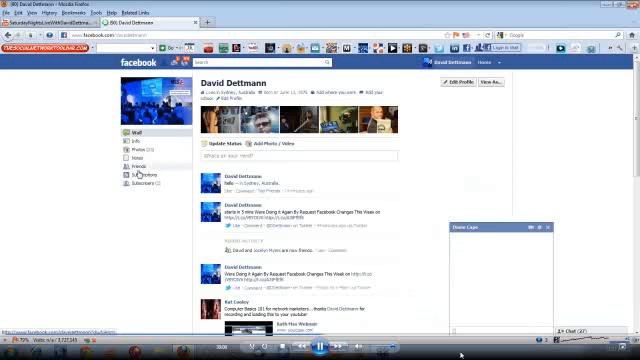Open the first photo in the profile photo strip

[220, 120]
